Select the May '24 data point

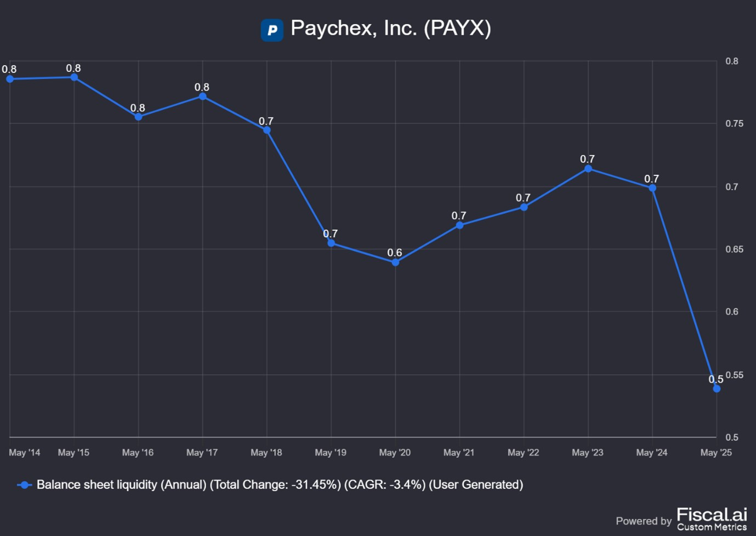(652, 188)
